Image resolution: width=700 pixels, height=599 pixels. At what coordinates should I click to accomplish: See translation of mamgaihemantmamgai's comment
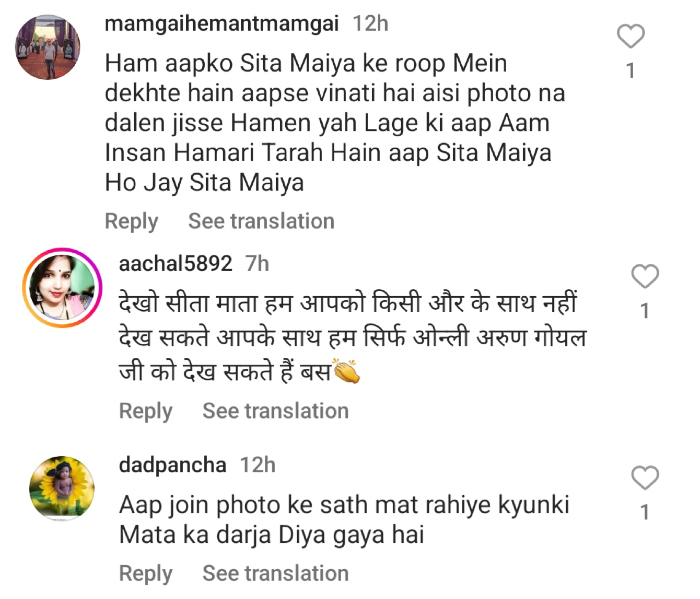coord(261,221)
